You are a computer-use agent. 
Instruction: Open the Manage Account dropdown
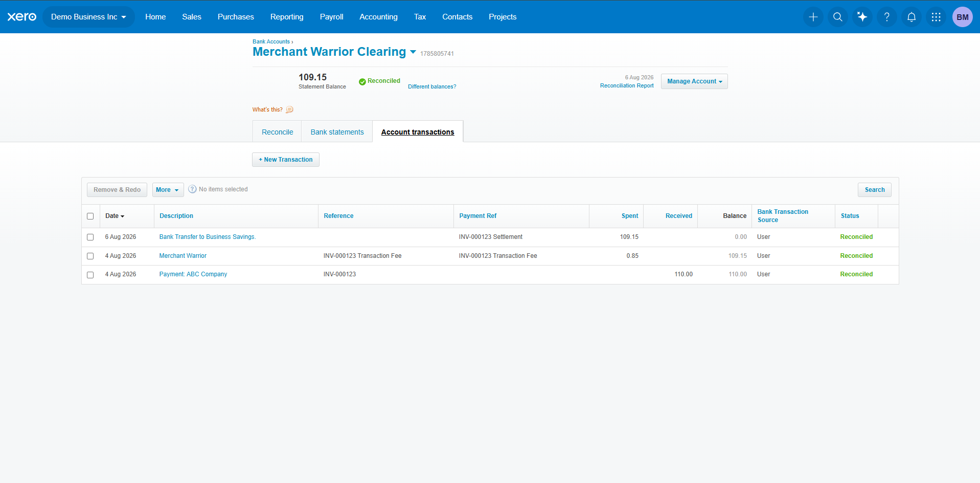point(694,81)
